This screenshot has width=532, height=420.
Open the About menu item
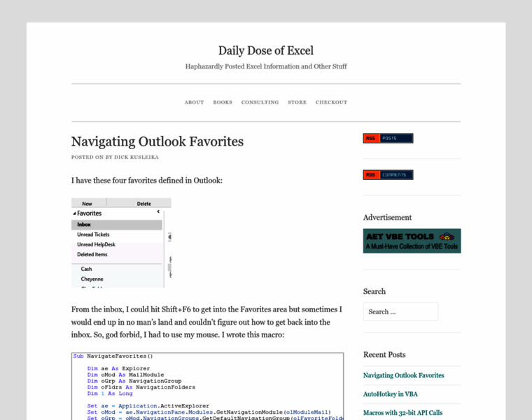tap(194, 102)
